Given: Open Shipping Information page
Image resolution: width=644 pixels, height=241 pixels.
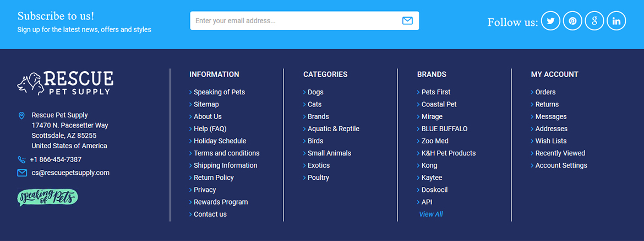Looking at the screenshot, I should (226, 165).
